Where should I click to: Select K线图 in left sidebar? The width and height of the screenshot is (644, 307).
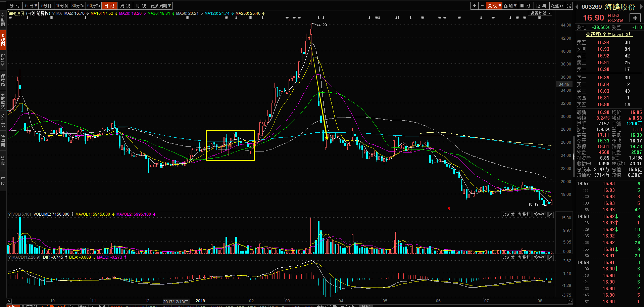(3, 40)
